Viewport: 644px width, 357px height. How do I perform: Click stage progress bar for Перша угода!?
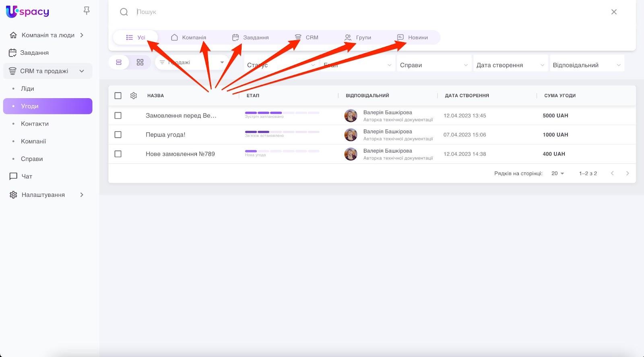click(x=282, y=132)
